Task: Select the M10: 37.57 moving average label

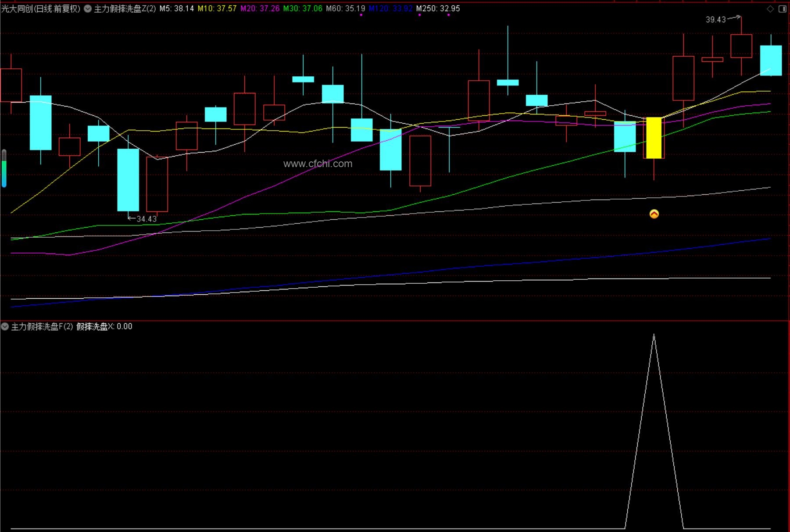Action: [x=217, y=9]
